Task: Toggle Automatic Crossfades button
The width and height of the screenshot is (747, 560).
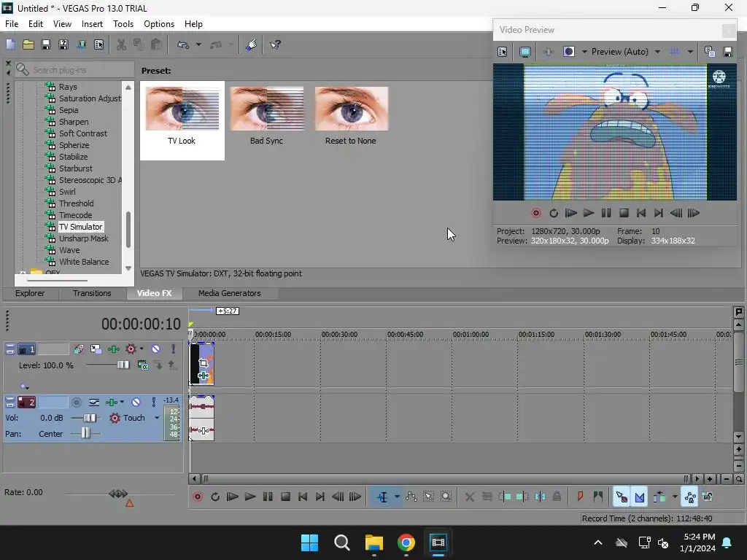Action: [639, 497]
